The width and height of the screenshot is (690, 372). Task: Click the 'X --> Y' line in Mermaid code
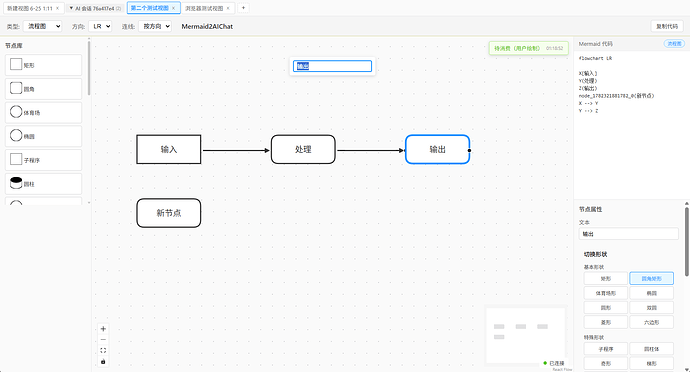588,103
